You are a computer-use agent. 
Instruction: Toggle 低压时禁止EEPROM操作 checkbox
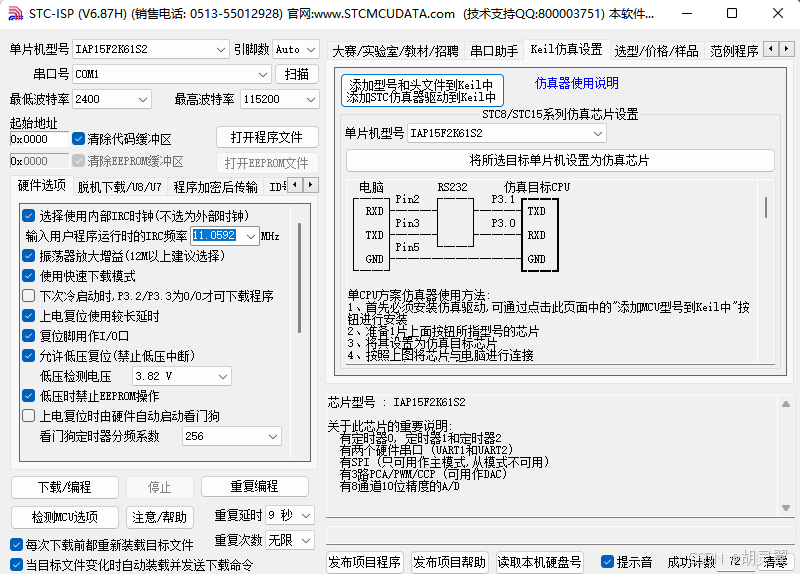coord(29,396)
